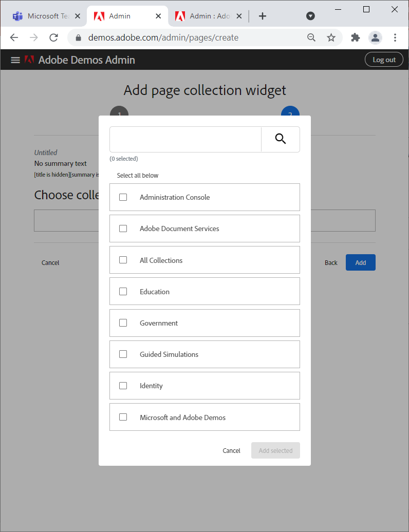Click the Guided Simulations label text
The width and height of the screenshot is (409, 532).
click(x=169, y=354)
